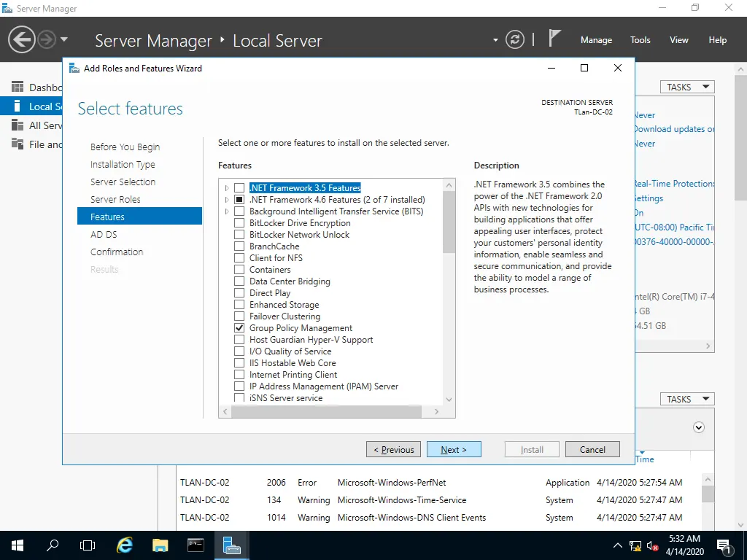The width and height of the screenshot is (747, 560).
Task: Expand .NET Framework 3.5 Features node
Action: tap(227, 188)
